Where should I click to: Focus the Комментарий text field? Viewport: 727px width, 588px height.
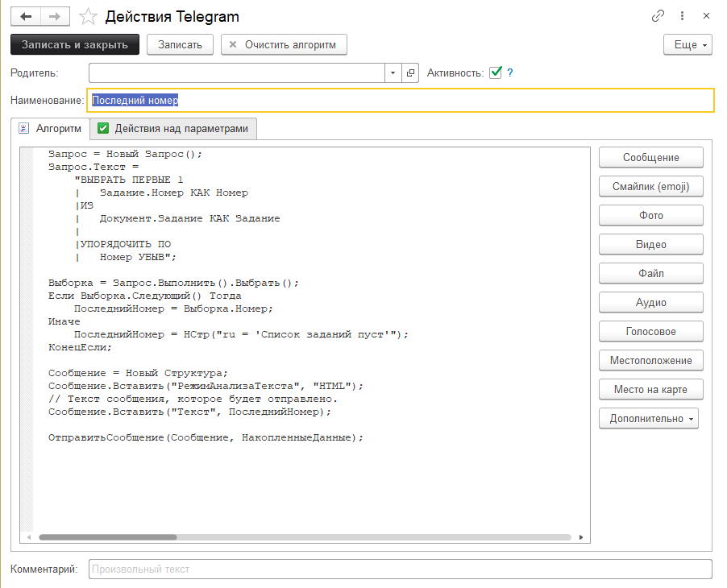(x=400, y=569)
